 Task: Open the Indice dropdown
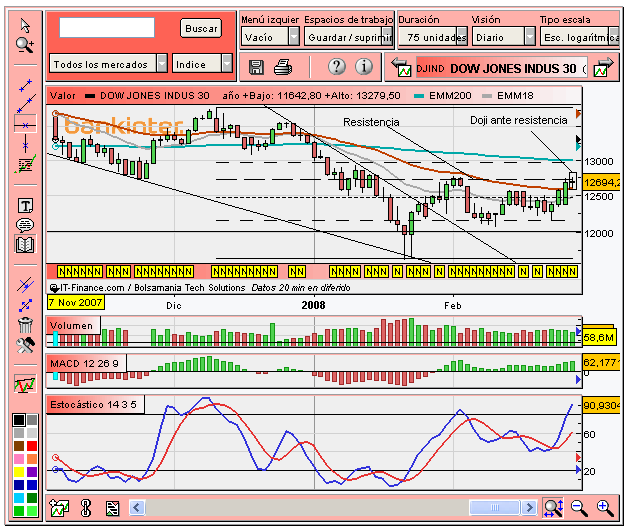click(x=202, y=64)
